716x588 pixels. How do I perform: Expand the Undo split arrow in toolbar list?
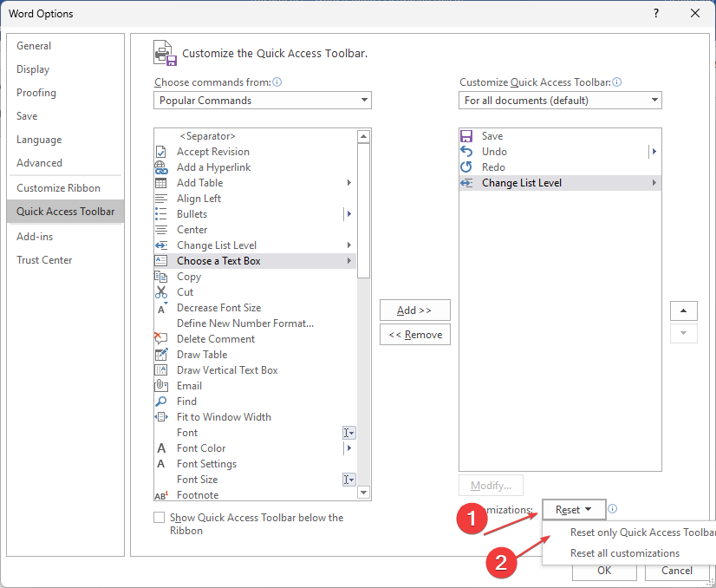click(654, 152)
